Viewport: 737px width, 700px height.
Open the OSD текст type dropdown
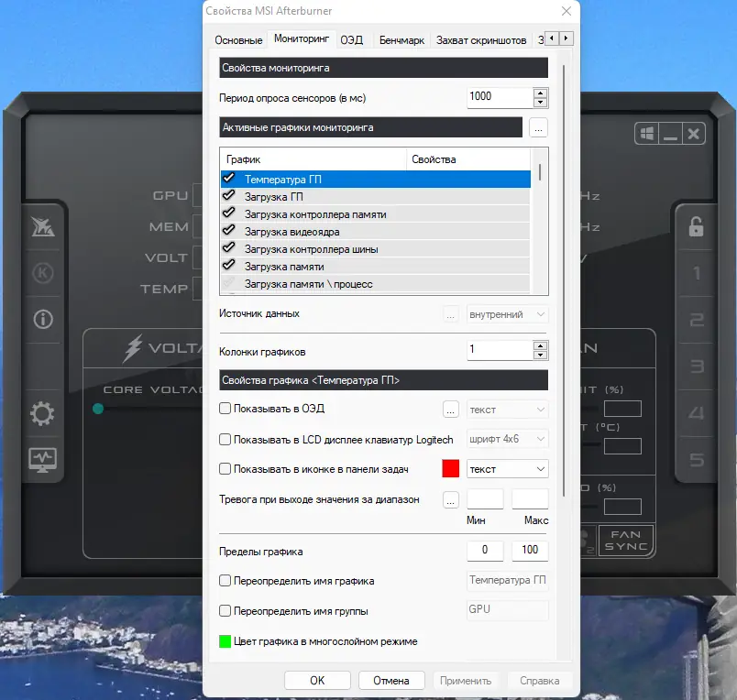click(508, 410)
